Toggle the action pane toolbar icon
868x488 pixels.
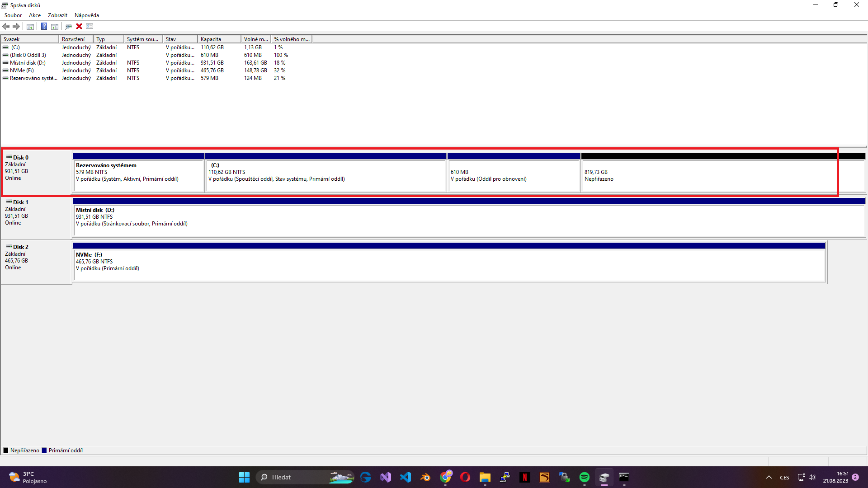click(55, 26)
